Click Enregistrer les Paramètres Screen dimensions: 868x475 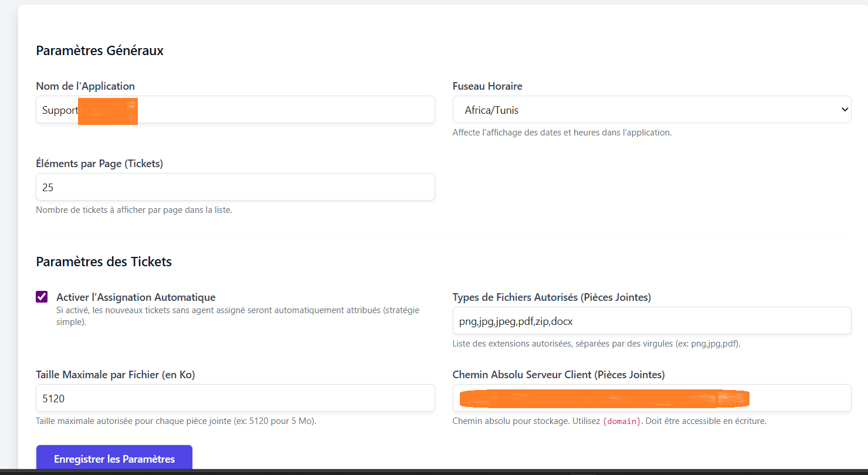pos(114,459)
